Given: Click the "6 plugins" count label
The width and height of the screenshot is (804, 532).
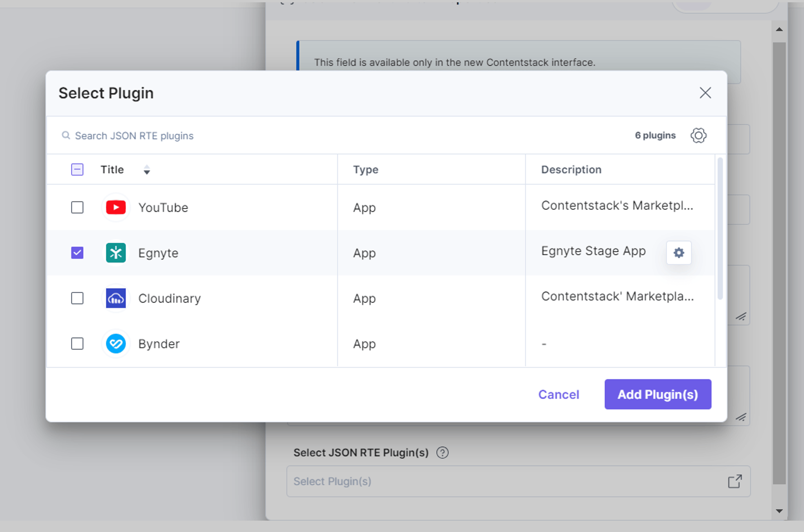Looking at the screenshot, I should 655,135.
